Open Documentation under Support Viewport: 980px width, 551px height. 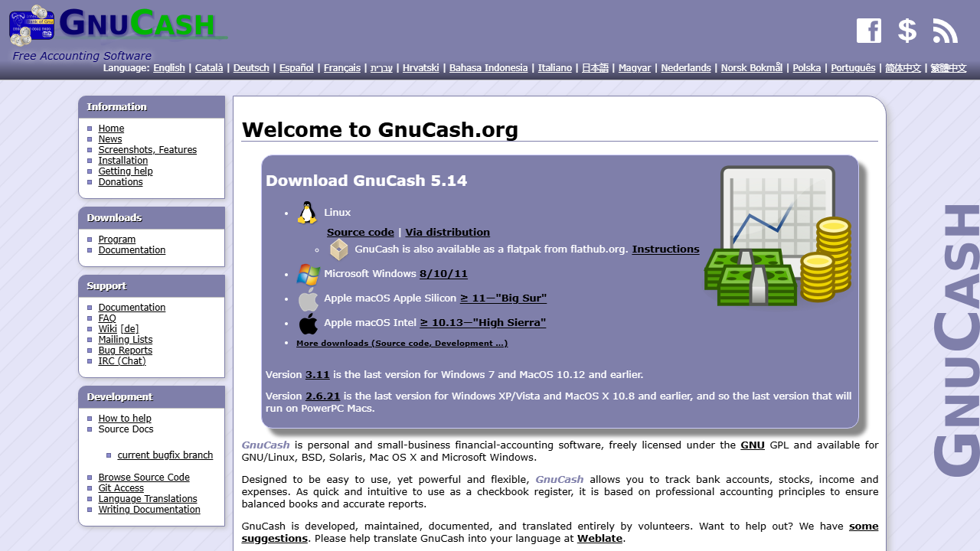[132, 308]
